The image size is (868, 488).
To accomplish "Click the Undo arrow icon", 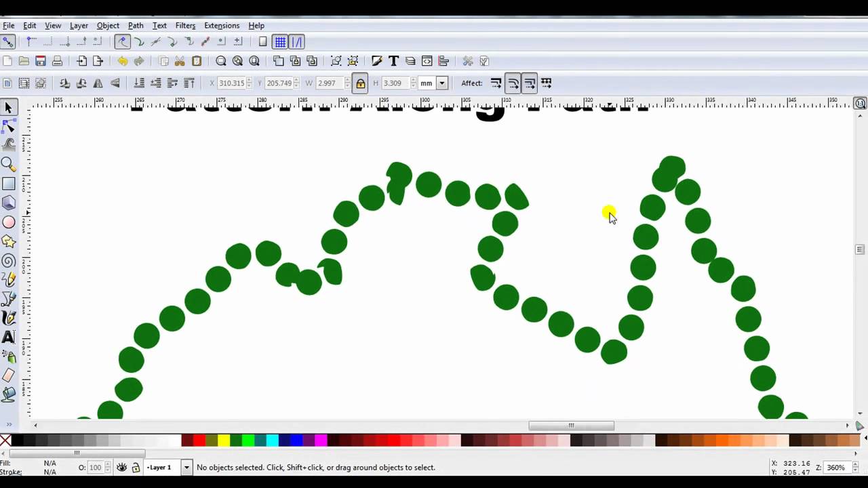I will [x=122, y=61].
